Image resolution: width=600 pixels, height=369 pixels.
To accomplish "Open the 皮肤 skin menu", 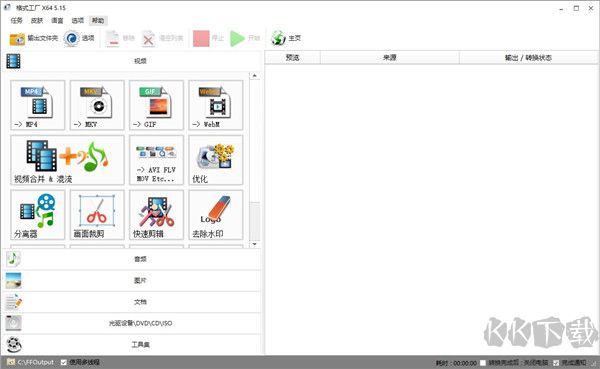I will pyautogui.click(x=37, y=21).
